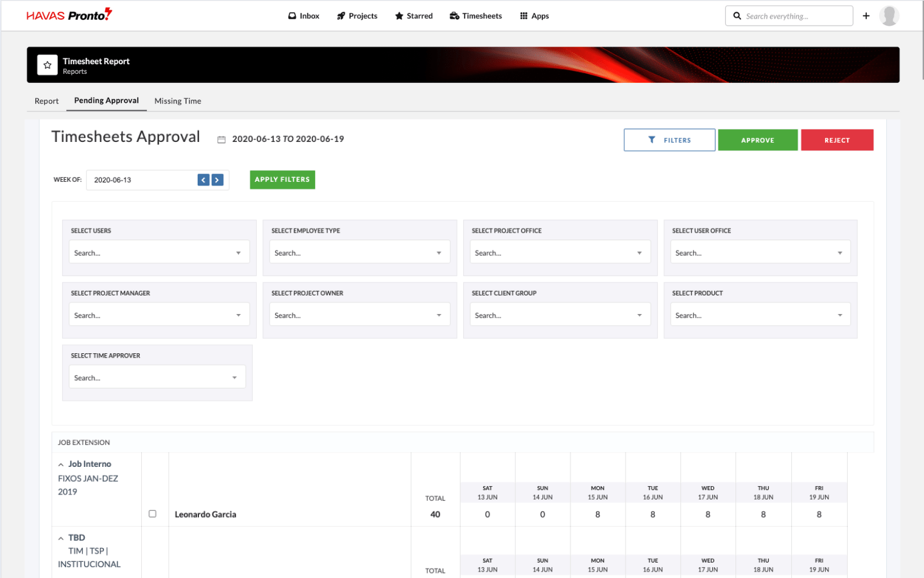Open the Select Employee Type dropdown
This screenshot has width=924, height=578.
coord(359,252)
